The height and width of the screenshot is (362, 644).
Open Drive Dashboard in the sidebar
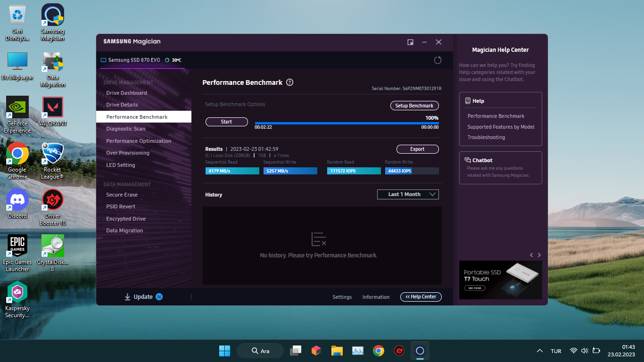[x=144, y=93]
